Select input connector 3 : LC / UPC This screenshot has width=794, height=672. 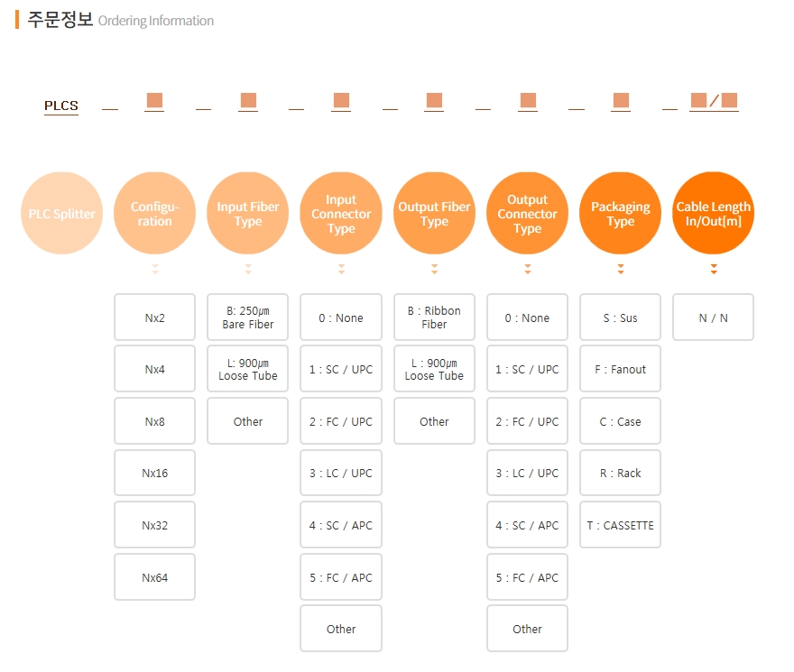tap(341, 473)
